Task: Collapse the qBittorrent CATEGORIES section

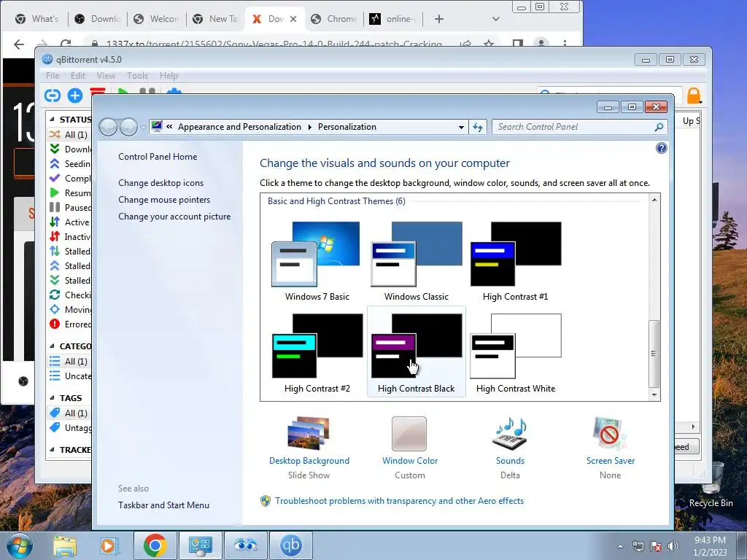Action: [52, 346]
